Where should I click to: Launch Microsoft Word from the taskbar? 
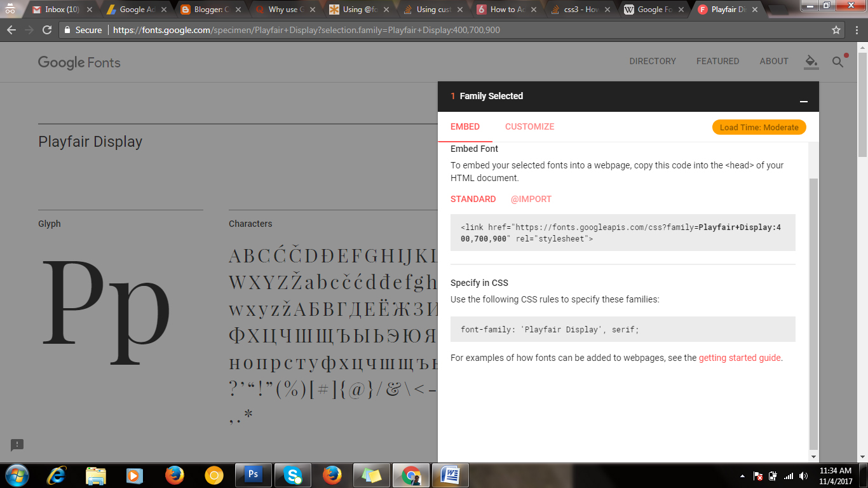pyautogui.click(x=450, y=475)
